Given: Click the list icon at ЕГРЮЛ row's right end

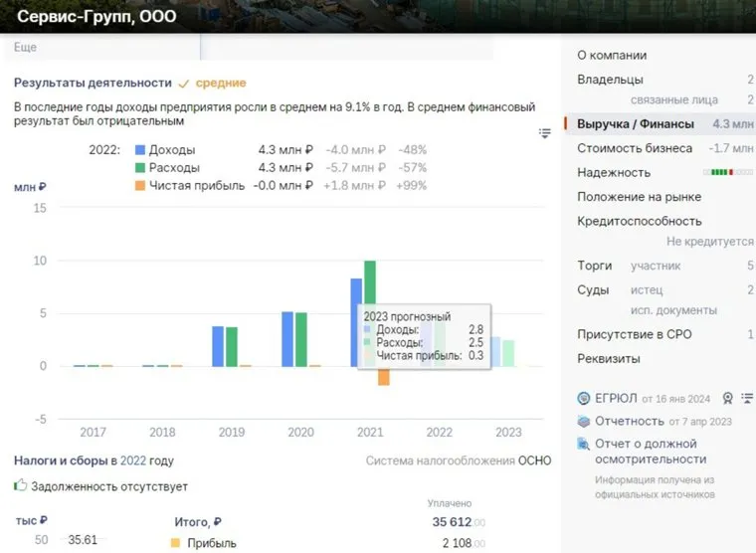Looking at the screenshot, I should (x=748, y=399).
